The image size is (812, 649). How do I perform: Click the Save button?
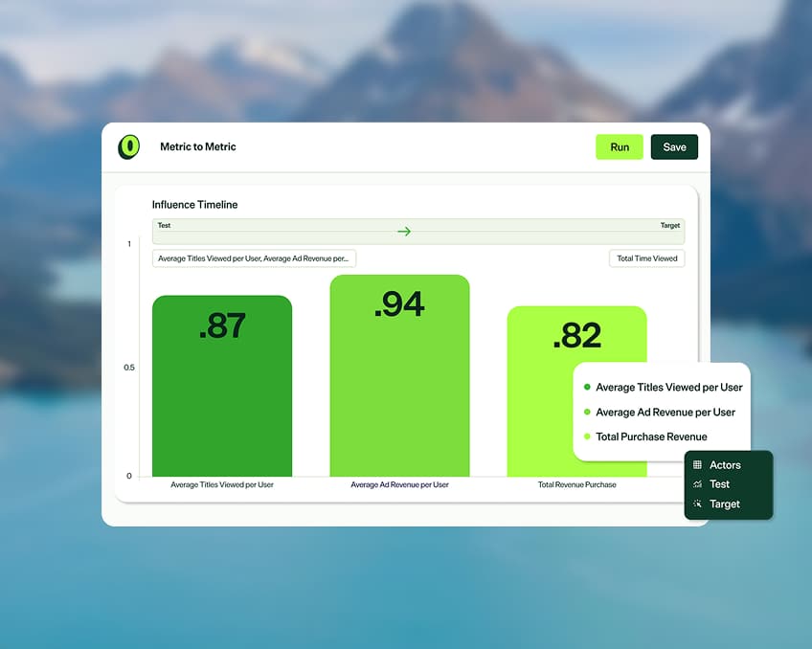coord(674,147)
